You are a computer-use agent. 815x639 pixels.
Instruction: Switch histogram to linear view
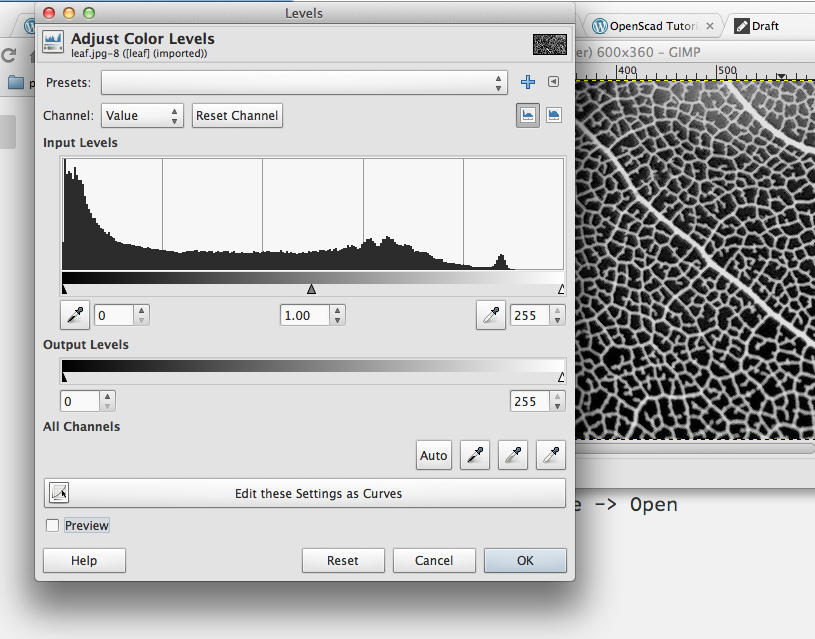[527, 115]
